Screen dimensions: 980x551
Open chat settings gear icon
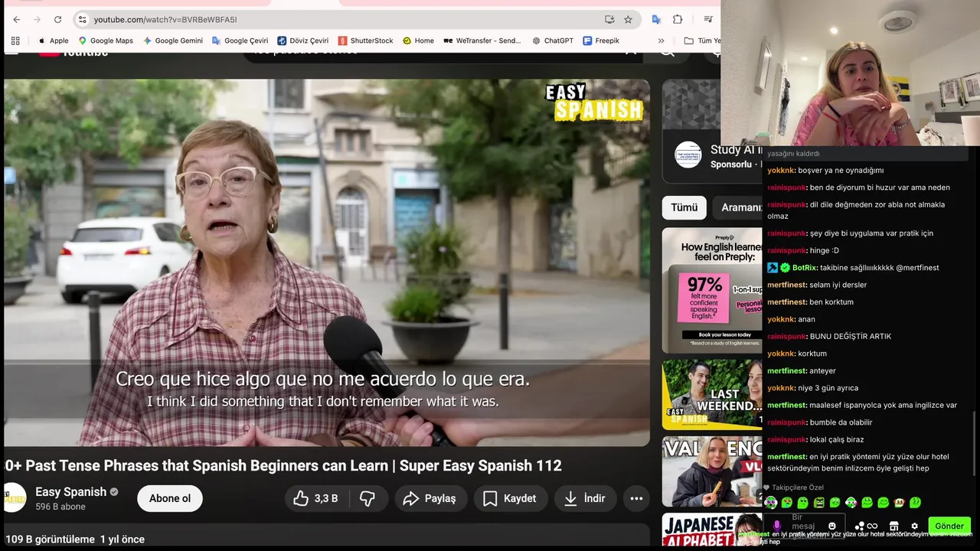914,526
